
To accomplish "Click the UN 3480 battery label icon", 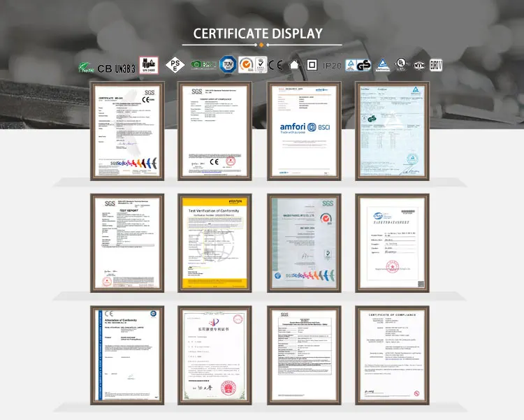I will [x=147, y=64].
